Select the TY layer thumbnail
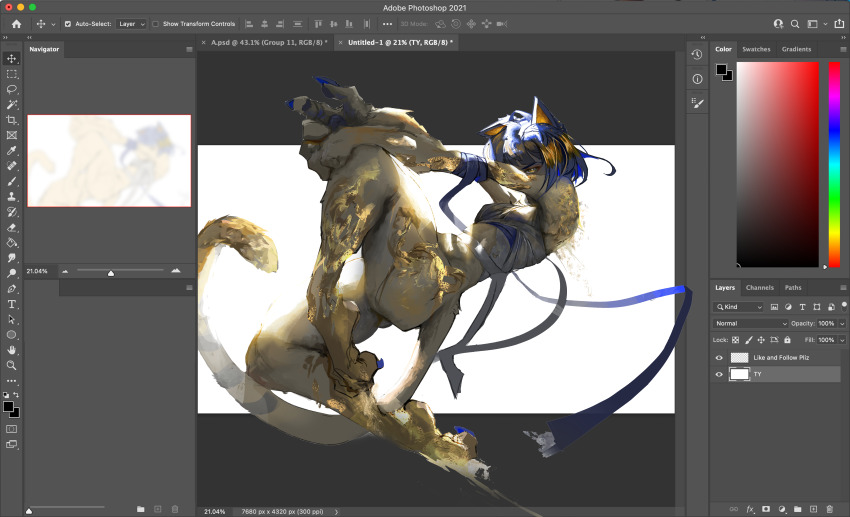 (739, 374)
